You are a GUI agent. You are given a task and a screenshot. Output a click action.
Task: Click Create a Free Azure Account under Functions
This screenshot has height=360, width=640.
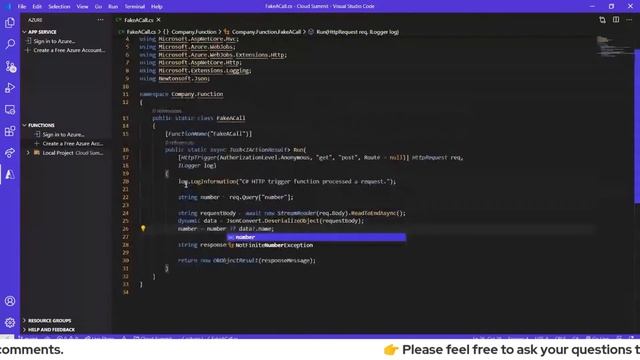(x=72, y=143)
